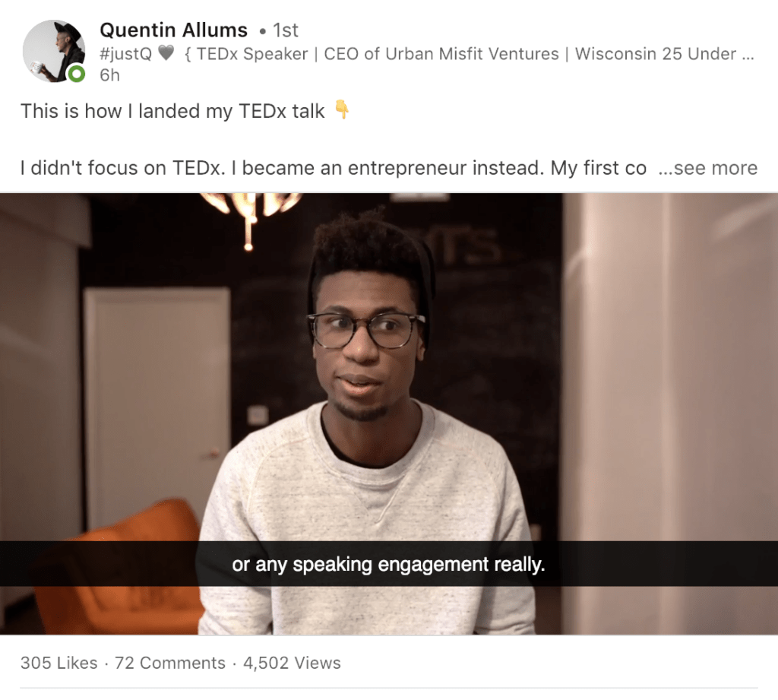The height and width of the screenshot is (700, 778).
Task: Click "This is how I landed my TEDx talk"
Action: click(x=172, y=111)
